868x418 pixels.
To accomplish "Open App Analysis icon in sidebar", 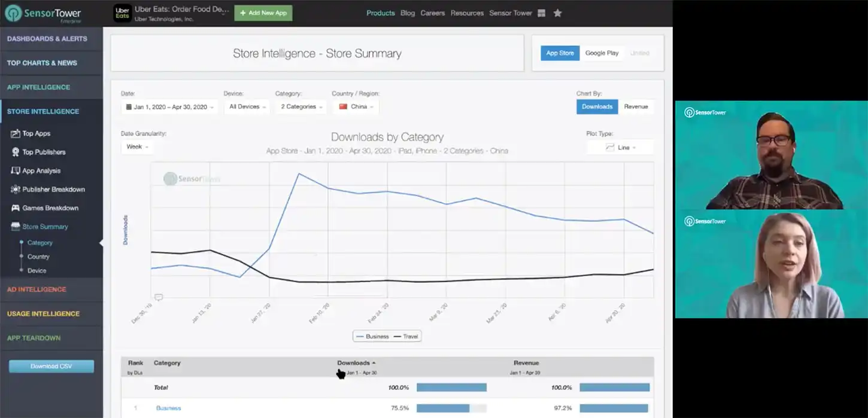I will tap(16, 170).
